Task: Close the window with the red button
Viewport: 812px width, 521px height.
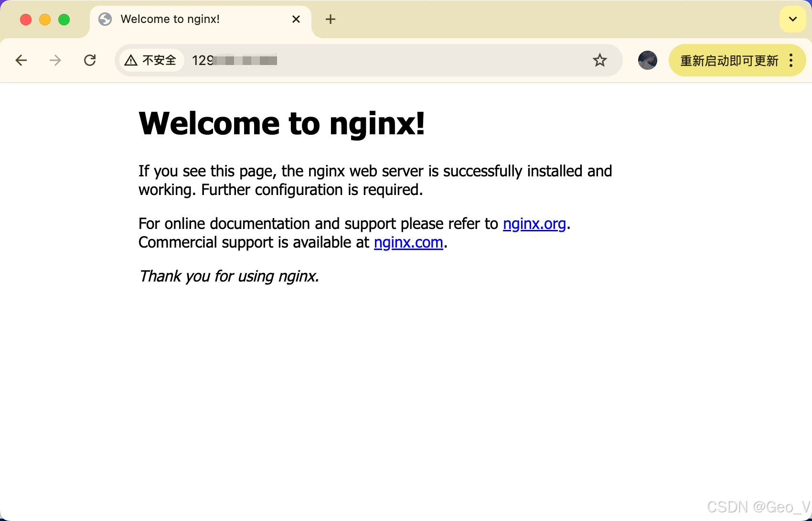Action: tap(26, 20)
